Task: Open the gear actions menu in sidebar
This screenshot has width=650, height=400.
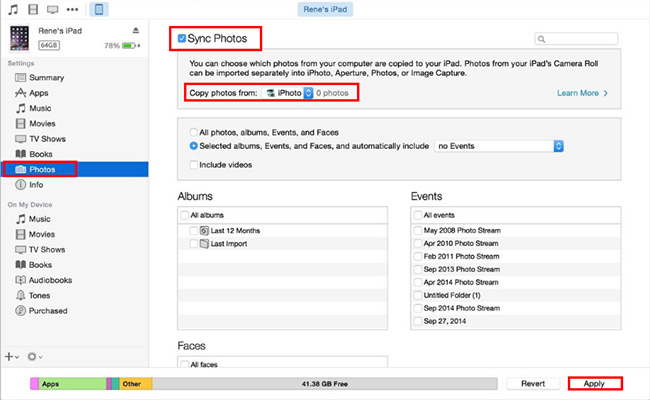Action: coord(34,356)
